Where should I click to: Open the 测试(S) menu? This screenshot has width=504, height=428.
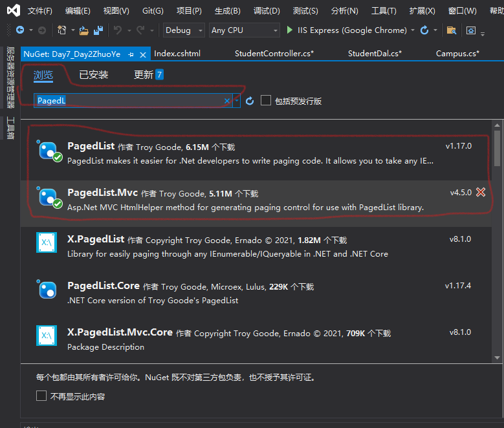coord(305,11)
